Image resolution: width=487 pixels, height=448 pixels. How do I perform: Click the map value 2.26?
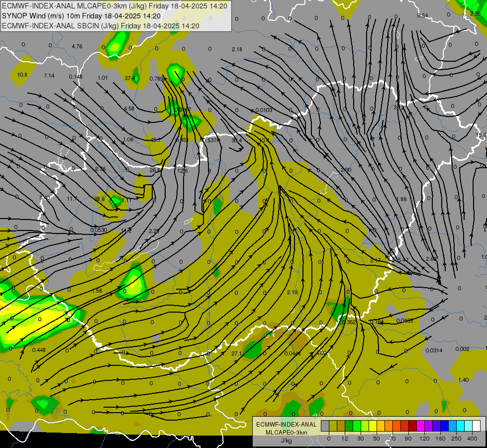click(154, 231)
